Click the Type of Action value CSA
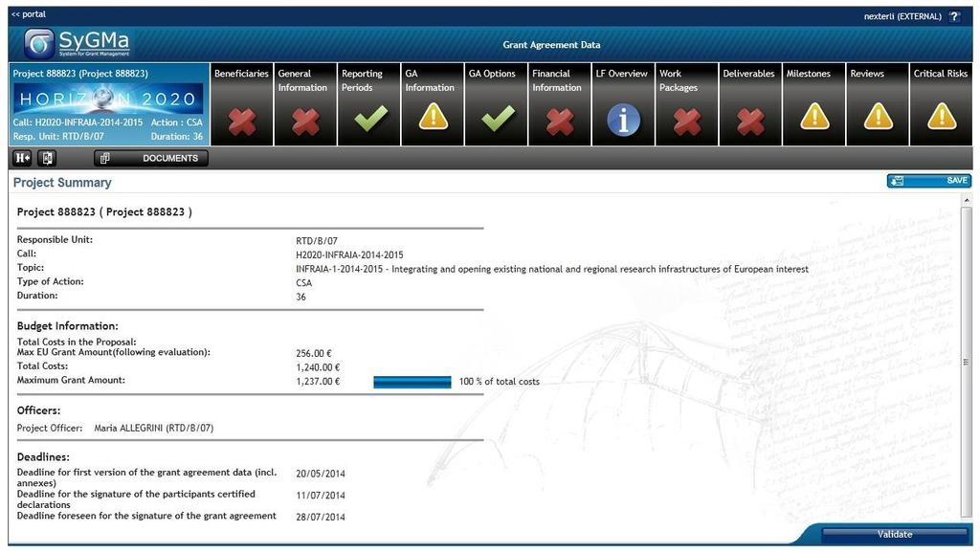Screen dimensions: 980x553 [x=303, y=282]
